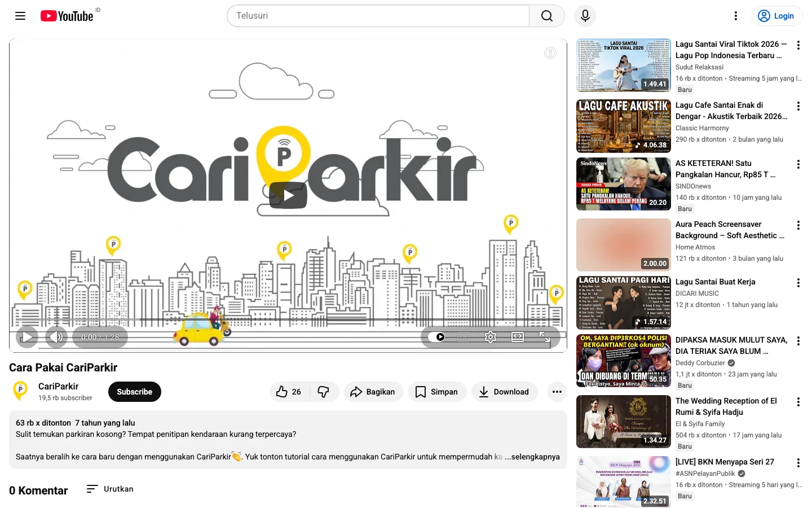Image resolution: width=812 pixels, height=508 pixels.
Task: Open Lagu Santai Buat Kerja title
Action: coord(716,282)
